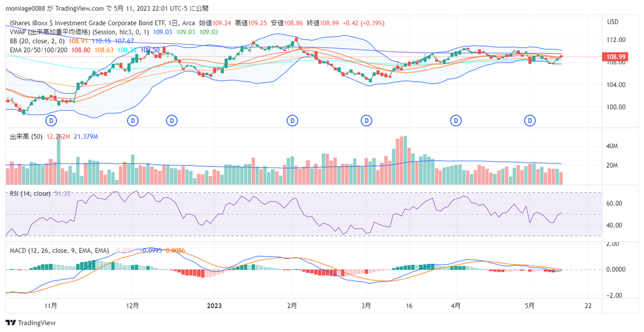The width and height of the screenshot is (644, 332).
Task: Click the 60.00 RSI axis label
Action: (x=614, y=204)
